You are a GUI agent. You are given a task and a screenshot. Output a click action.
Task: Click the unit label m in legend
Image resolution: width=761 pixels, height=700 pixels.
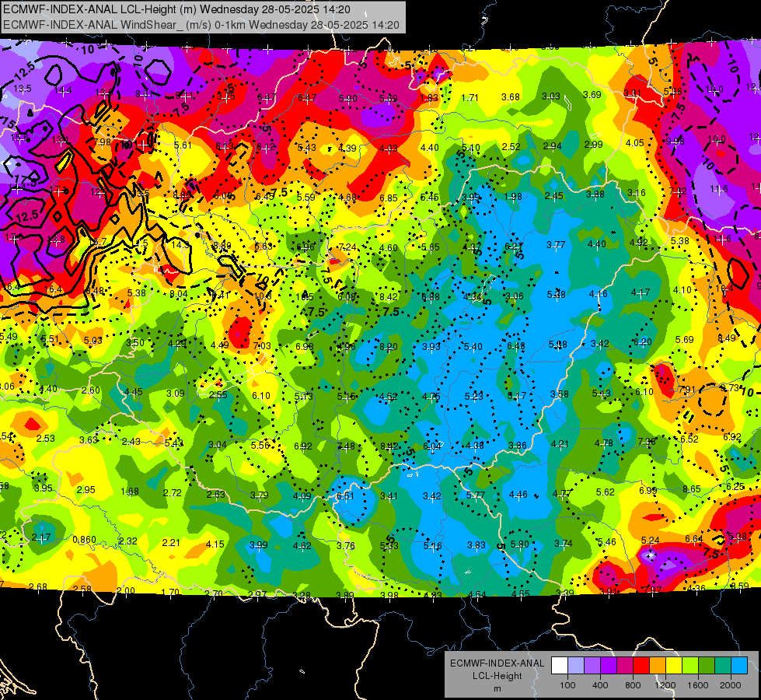497,689
